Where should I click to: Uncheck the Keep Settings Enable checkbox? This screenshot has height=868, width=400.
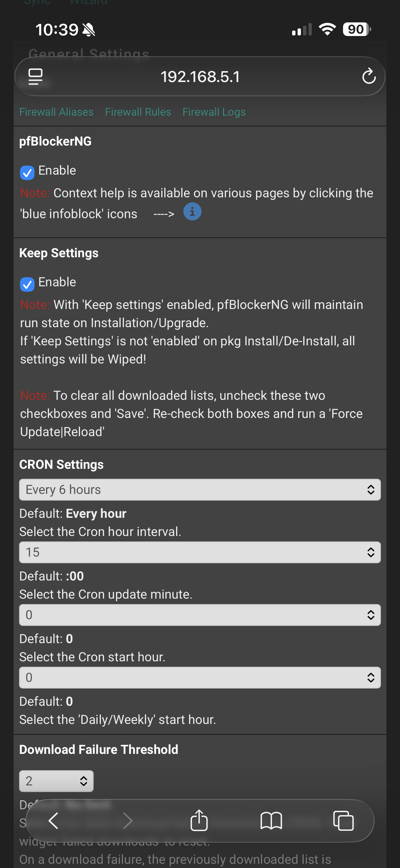[x=27, y=284]
